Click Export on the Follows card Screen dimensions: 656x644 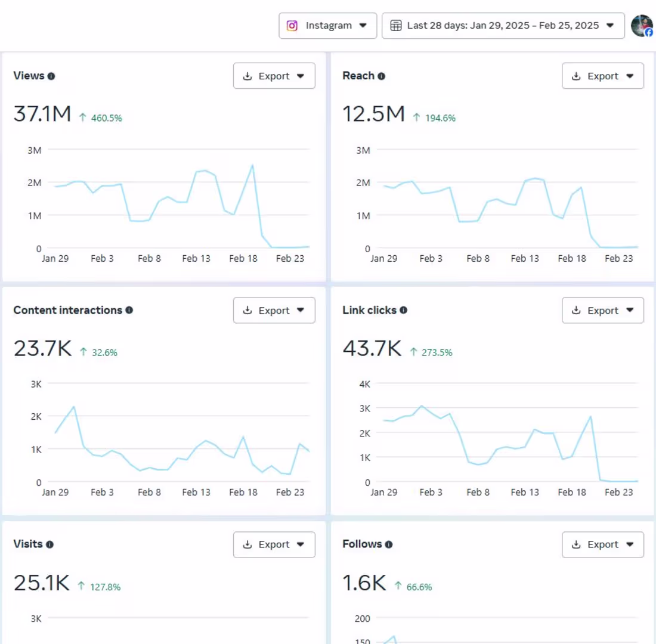coord(603,544)
